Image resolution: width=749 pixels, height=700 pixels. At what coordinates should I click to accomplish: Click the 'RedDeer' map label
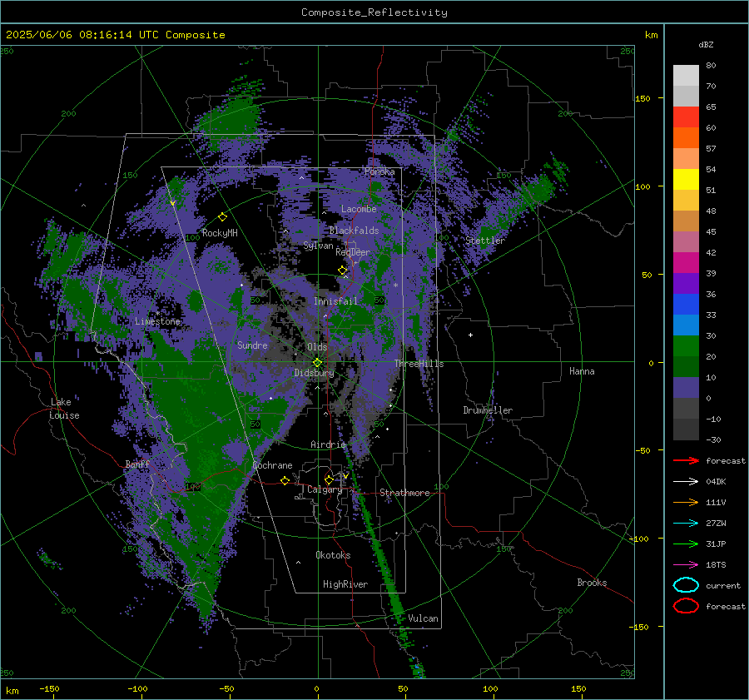tap(353, 252)
